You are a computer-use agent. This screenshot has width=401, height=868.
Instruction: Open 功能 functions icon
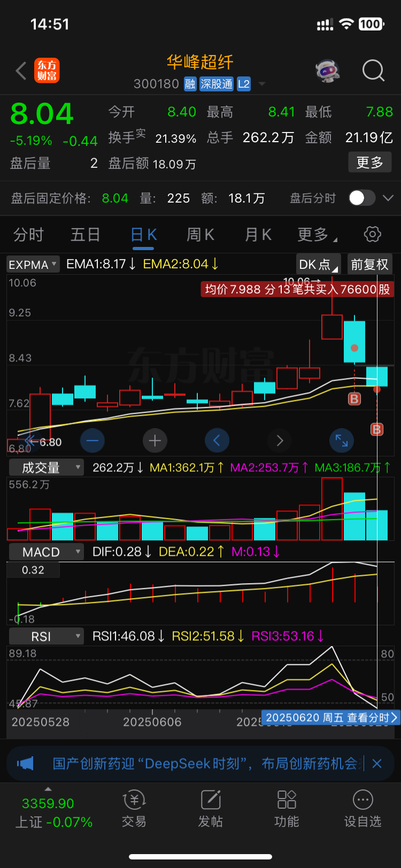(x=287, y=810)
